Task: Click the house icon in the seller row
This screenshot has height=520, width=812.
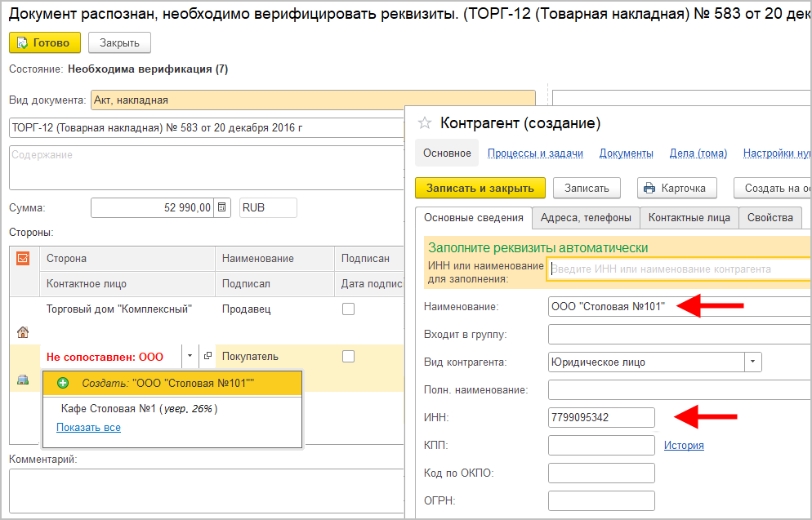Action: click(23, 332)
